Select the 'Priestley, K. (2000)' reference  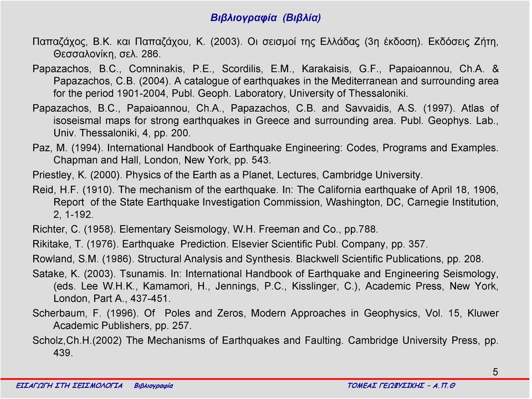pyautogui.click(x=228, y=175)
